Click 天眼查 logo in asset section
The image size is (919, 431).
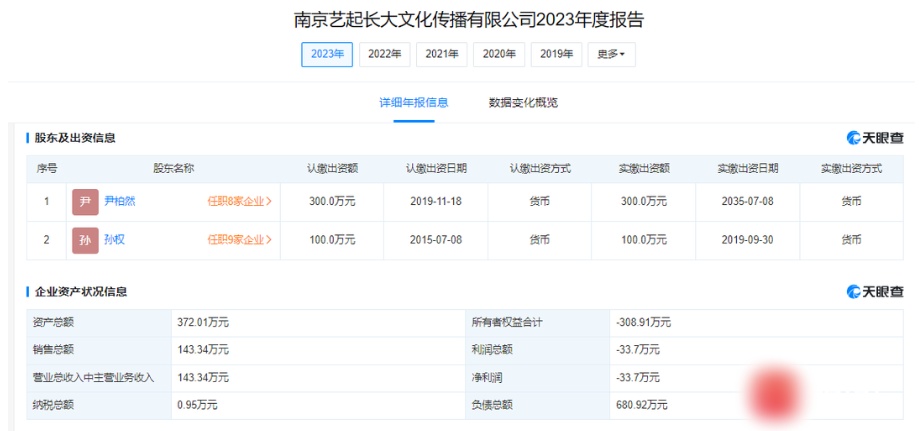875,291
